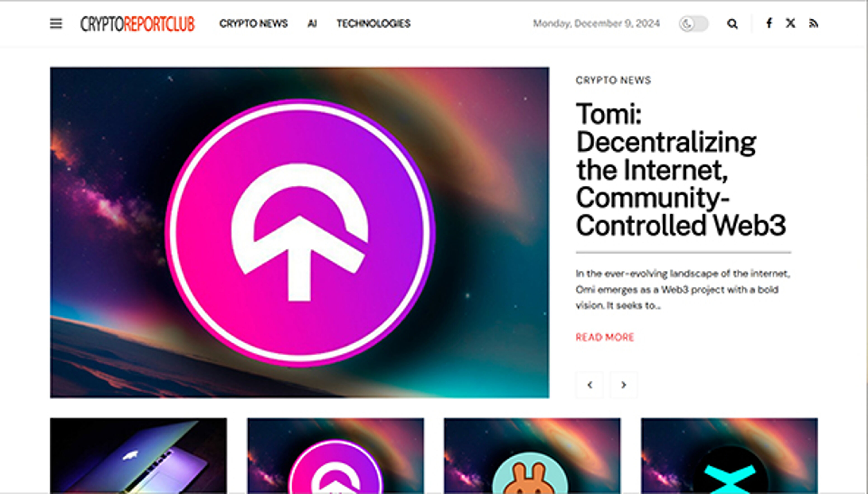
Task: Open the Facebook social icon
Action: pos(769,24)
